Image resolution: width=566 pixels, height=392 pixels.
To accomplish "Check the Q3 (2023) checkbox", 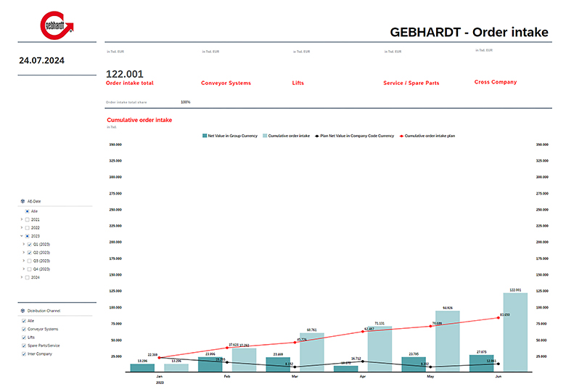I will (29, 261).
